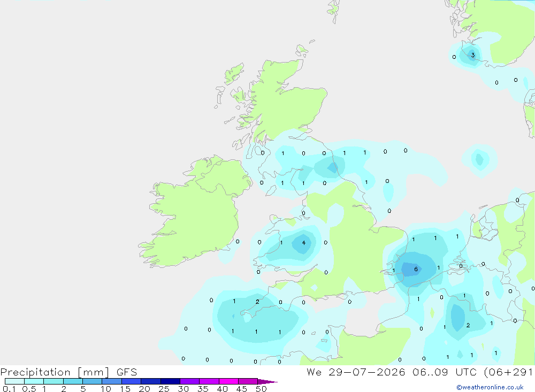Select the 25–30 mm navy legend swatch
This screenshot has width=535, height=392.
click(170, 381)
